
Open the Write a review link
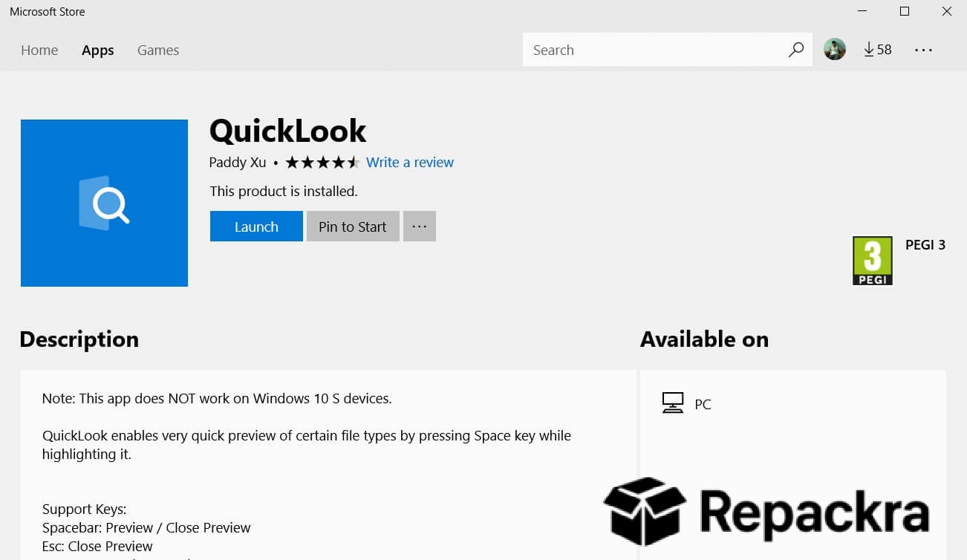pyautogui.click(x=410, y=162)
